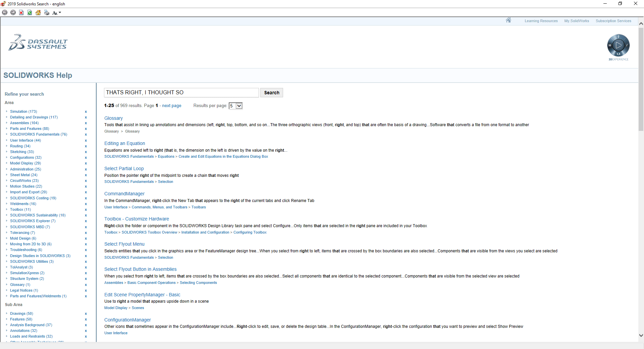The height and width of the screenshot is (349, 644).
Task: Filter results by Routing (34)
Action: [20, 146]
